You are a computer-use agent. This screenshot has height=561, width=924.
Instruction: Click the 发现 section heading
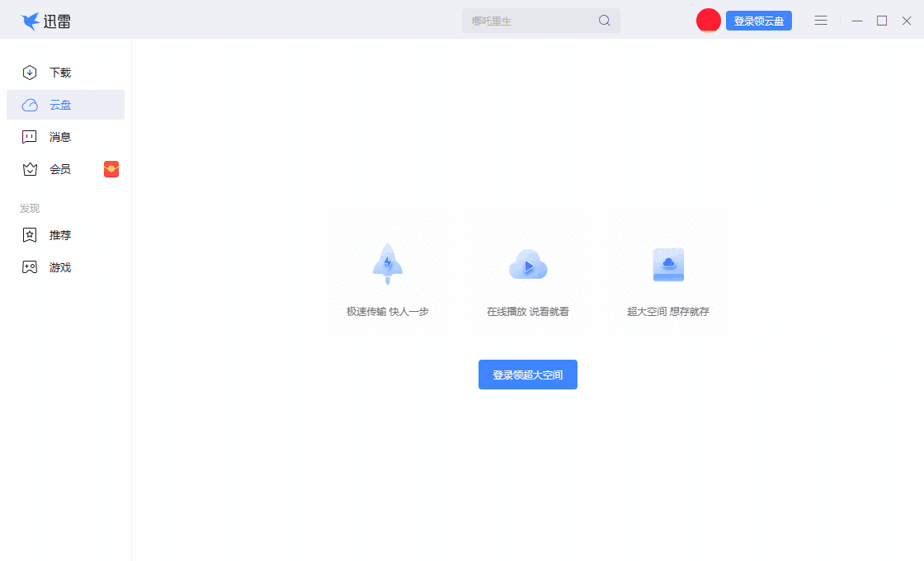(x=30, y=209)
